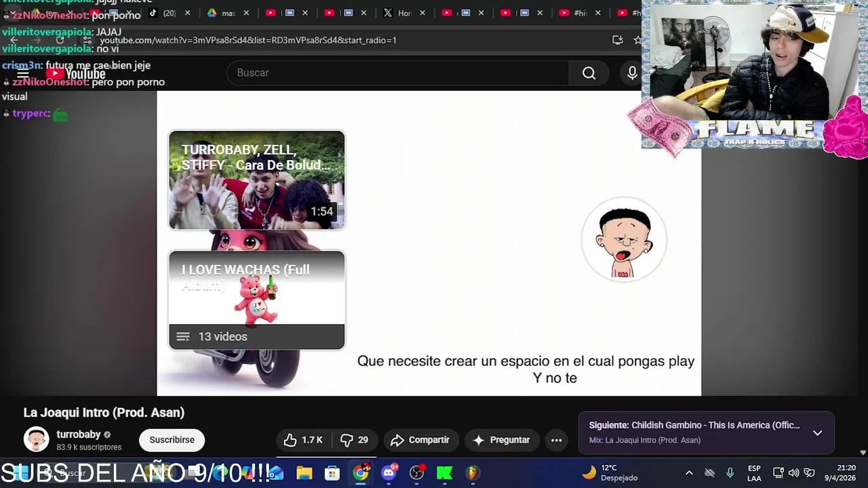The height and width of the screenshot is (488, 868).
Task: Open the green Kick app on taskbar
Action: tap(445, 472)
